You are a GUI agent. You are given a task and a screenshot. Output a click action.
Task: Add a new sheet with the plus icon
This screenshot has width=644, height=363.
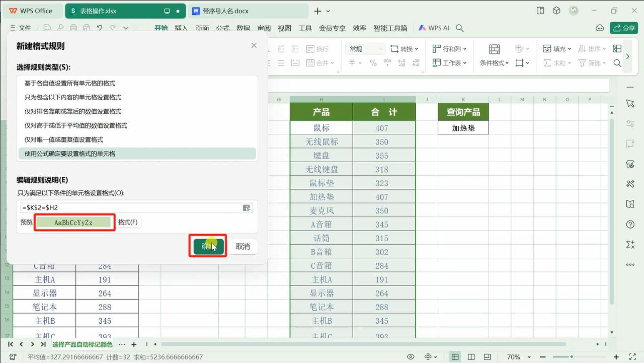(x=134, y=344)
